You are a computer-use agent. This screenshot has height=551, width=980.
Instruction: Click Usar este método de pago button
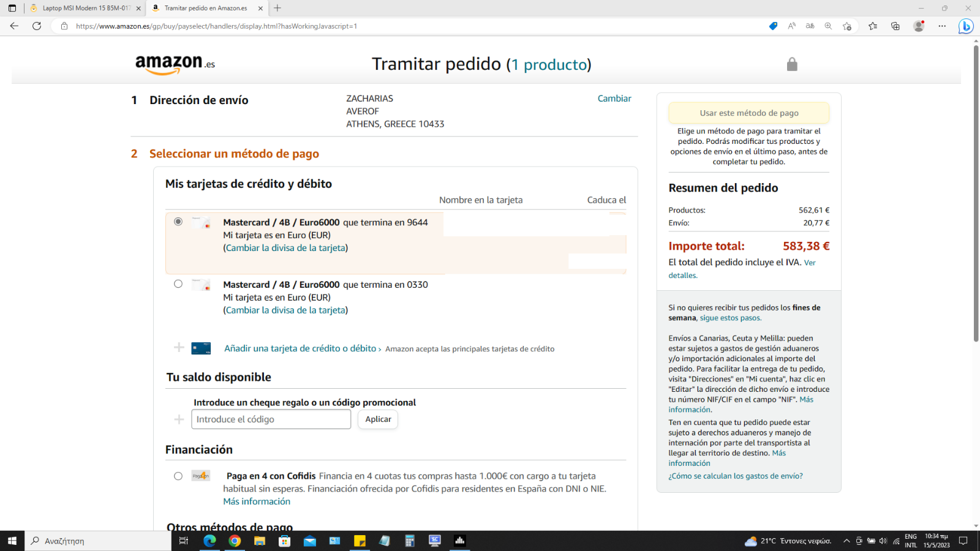tap(749, 113)
